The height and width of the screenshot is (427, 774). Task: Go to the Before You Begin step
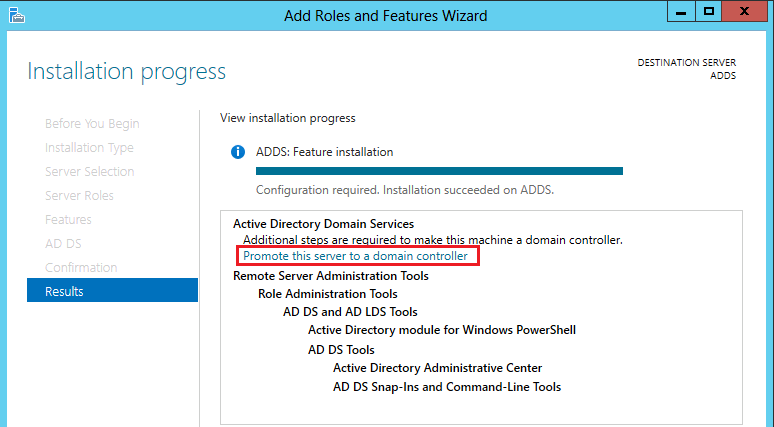(92, 123)
